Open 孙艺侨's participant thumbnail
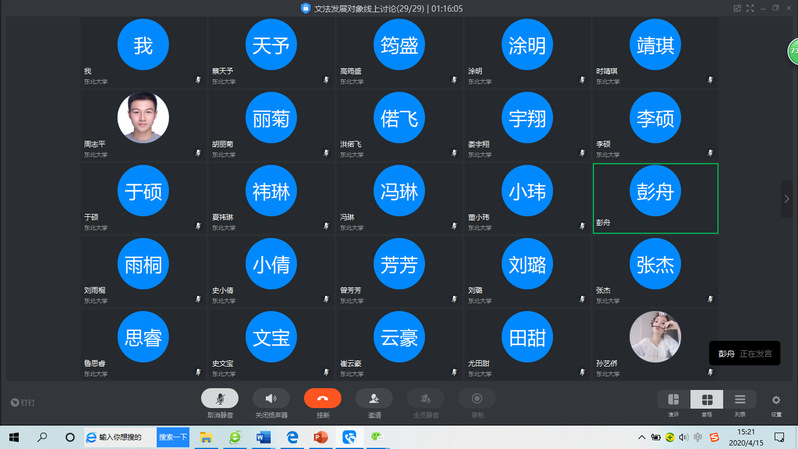Viewport: 798px width, 449px height. (x=655, y=337)
